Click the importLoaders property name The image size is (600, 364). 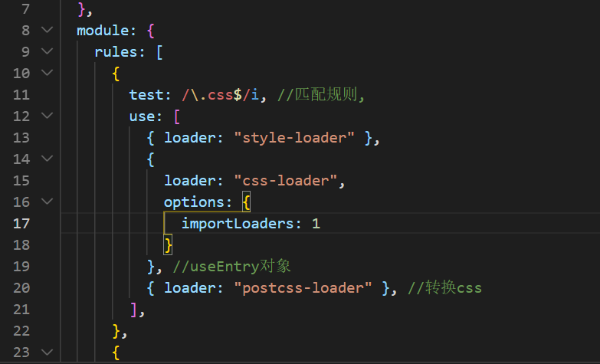click(x=238, y=224)
